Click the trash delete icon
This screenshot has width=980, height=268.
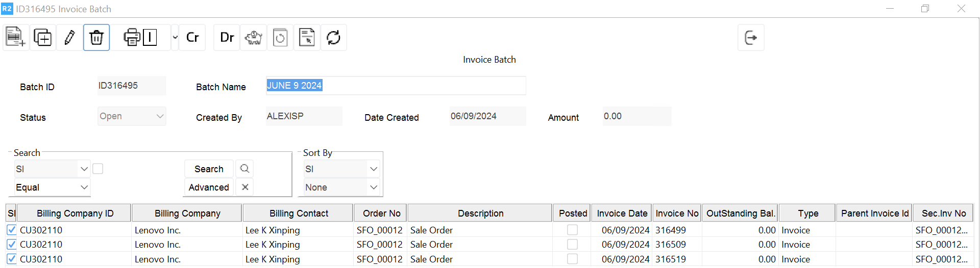click(x=96, y=37)
